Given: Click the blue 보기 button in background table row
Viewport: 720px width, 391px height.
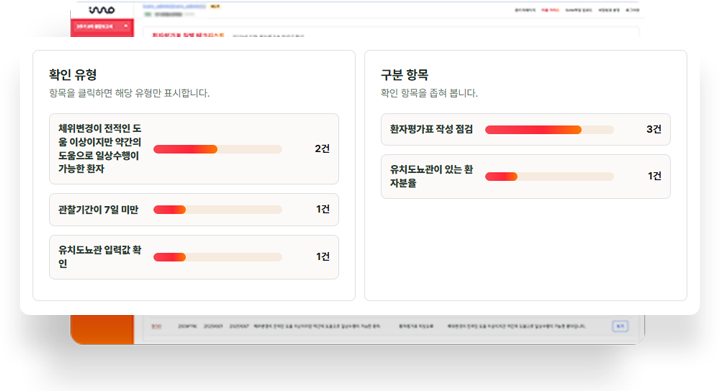Looking at the screenshot, I should [x=620, y=326].
